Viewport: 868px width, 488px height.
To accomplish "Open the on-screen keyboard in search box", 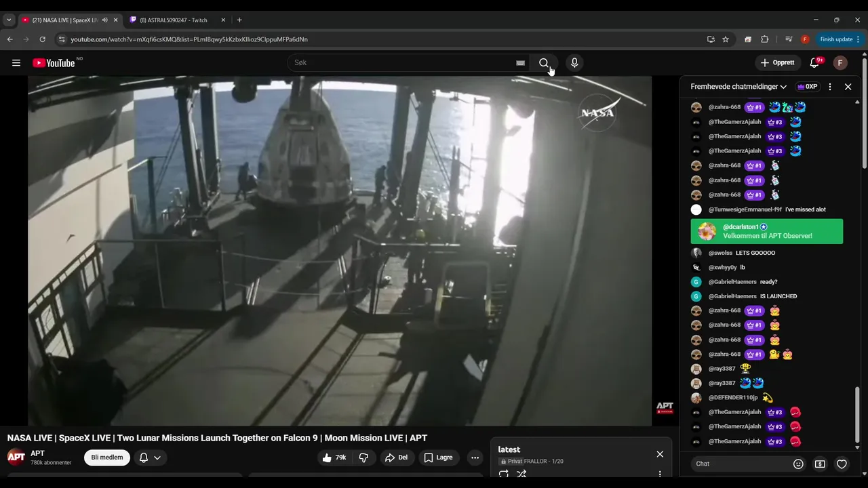I will (520, 63).
